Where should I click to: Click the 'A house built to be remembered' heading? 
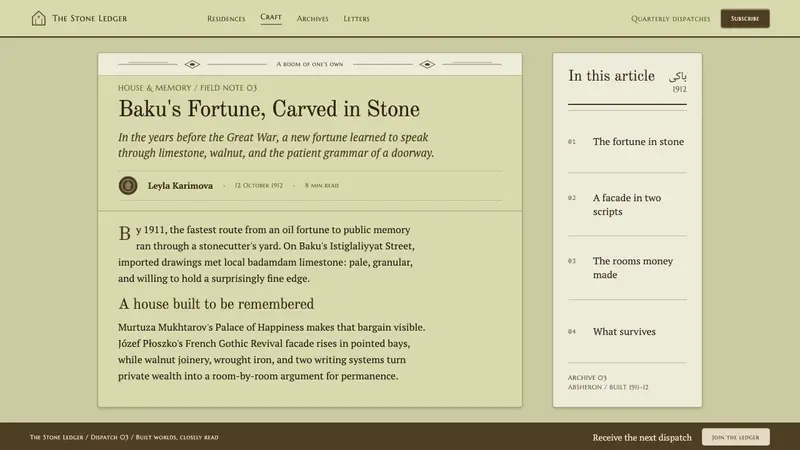point(216,304)
